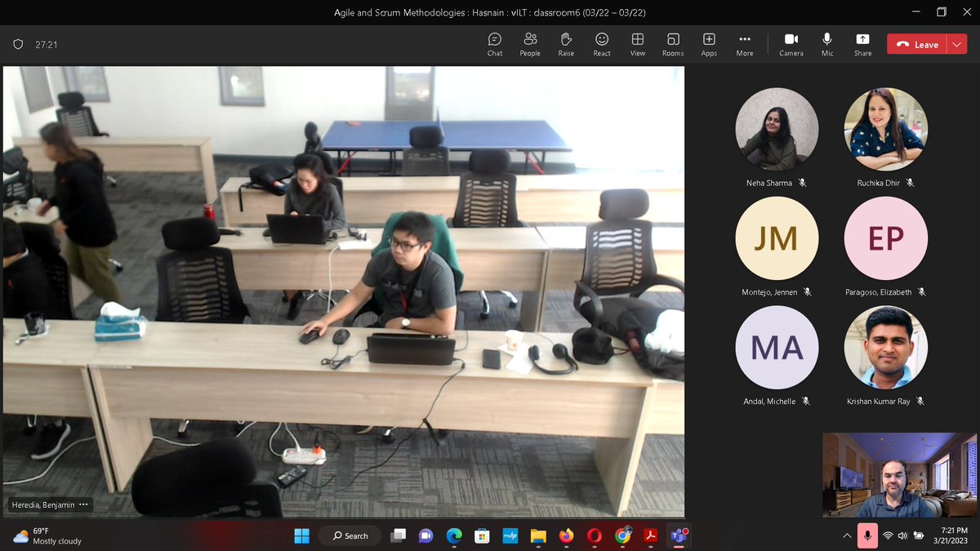980x551 pixels.
Task: Click the shield security icon
Action: (x=19, y=45)
